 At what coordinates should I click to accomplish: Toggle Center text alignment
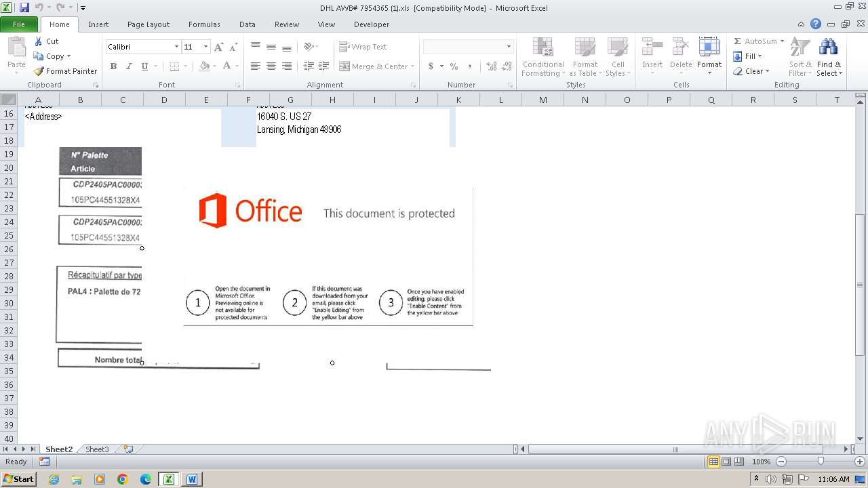(271, 66)
